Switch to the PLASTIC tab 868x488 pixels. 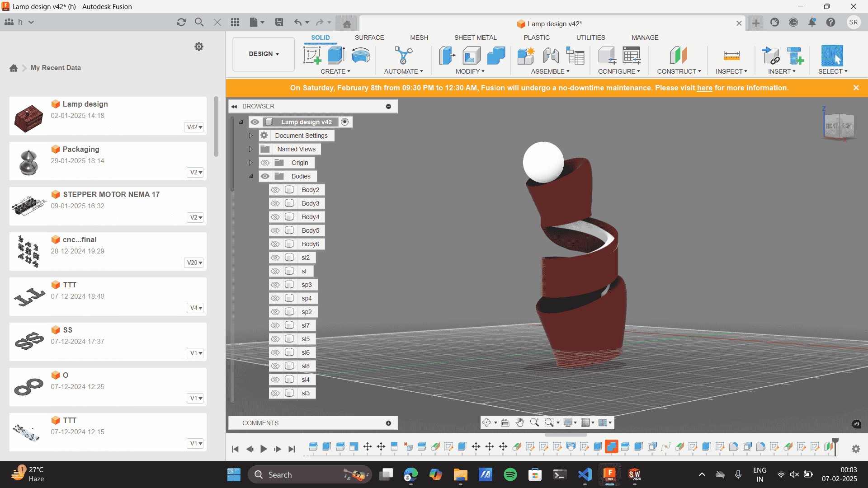click(x=537, y=38)
